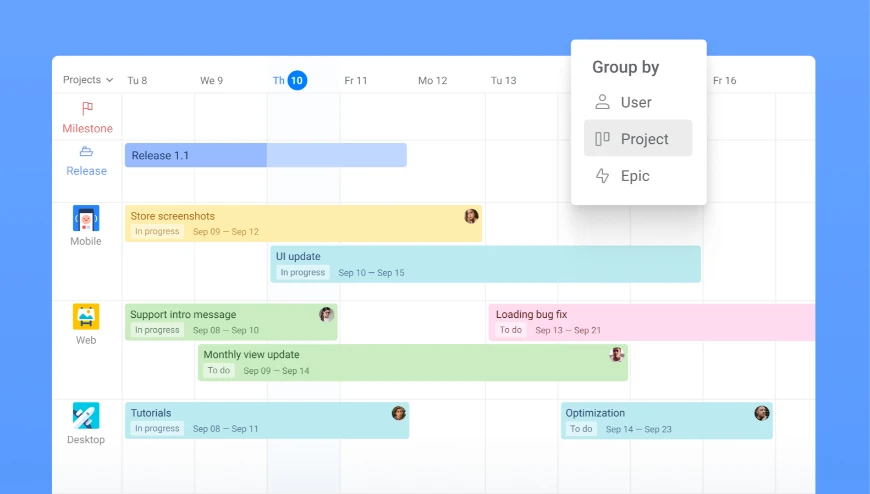The height and width of the screenshot is (494, 870).
Task: Click avatar on Monthly view update
Action: point(616,355)
